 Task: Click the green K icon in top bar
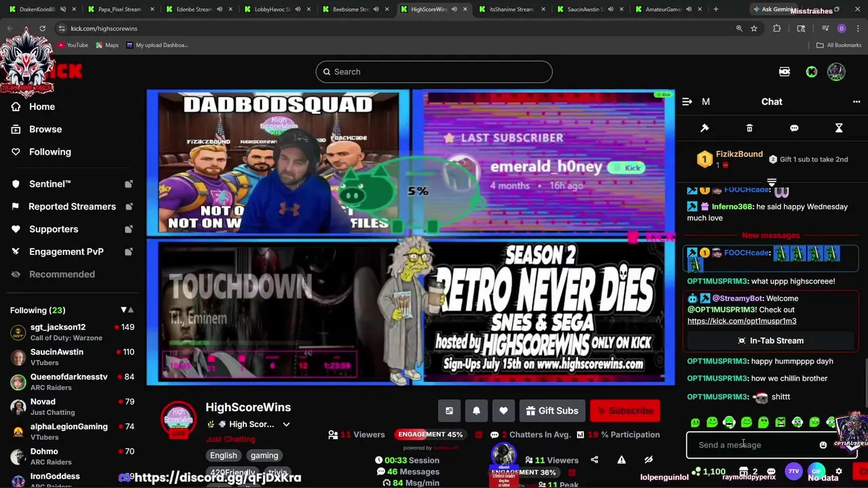point(812,72)
